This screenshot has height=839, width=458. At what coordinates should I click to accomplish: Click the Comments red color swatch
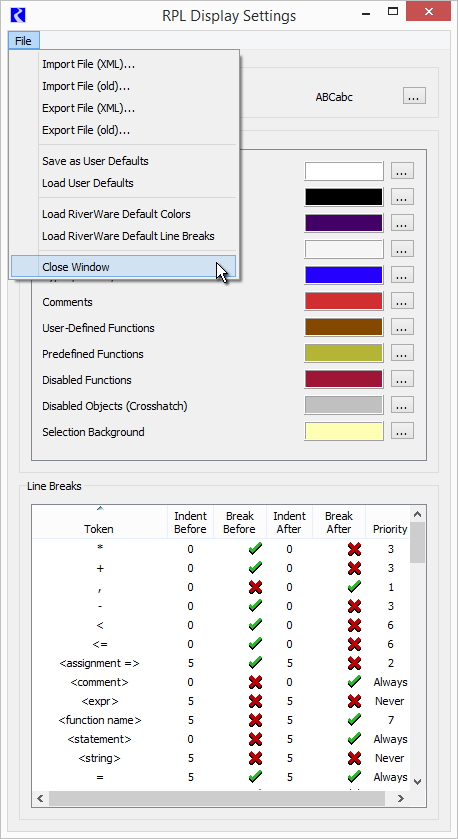344,301
